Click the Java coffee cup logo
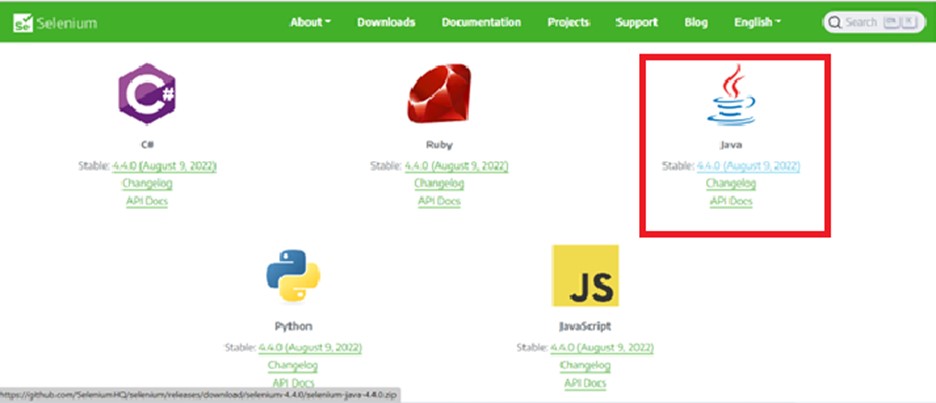Viewport: 936px width, 403px height. 731,94
